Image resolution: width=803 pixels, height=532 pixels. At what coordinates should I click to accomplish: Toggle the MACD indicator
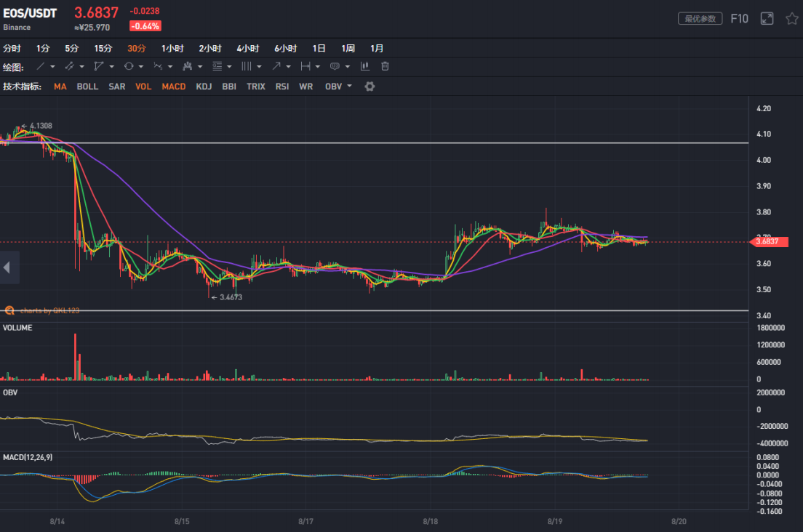point(174,86)
